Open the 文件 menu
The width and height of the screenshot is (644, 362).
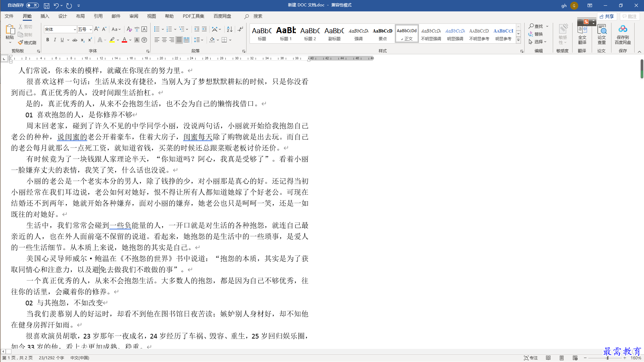point(9,16)
